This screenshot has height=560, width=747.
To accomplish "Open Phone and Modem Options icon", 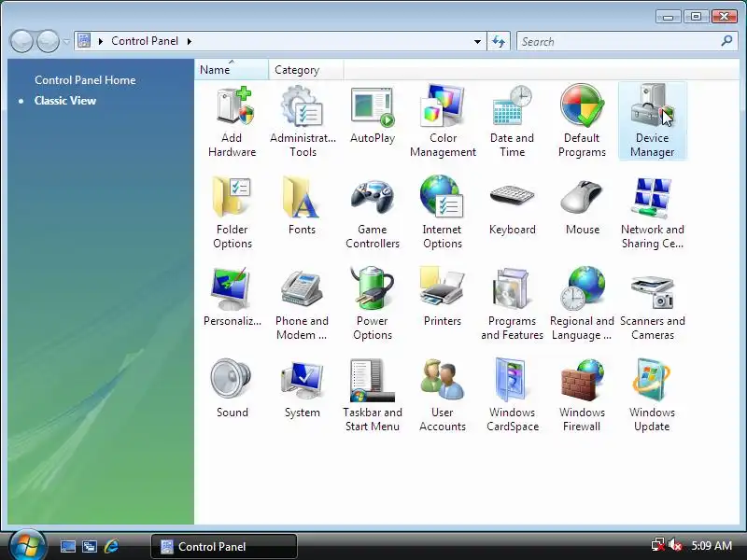I will (x=302, y=304).
